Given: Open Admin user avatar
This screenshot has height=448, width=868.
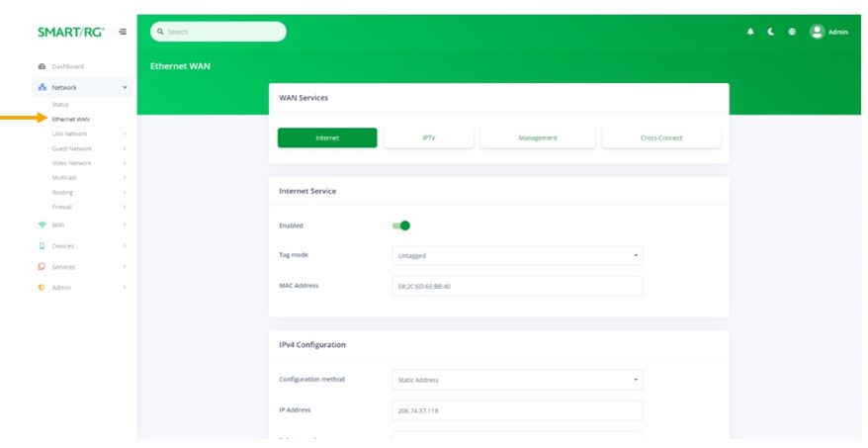Looking at the screenshot, I should (817, 32).
